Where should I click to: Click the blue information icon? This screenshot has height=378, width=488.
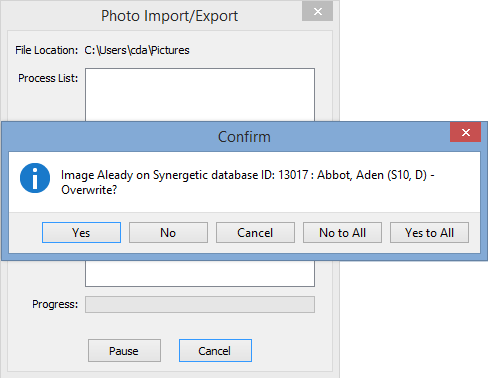[35, 178]
